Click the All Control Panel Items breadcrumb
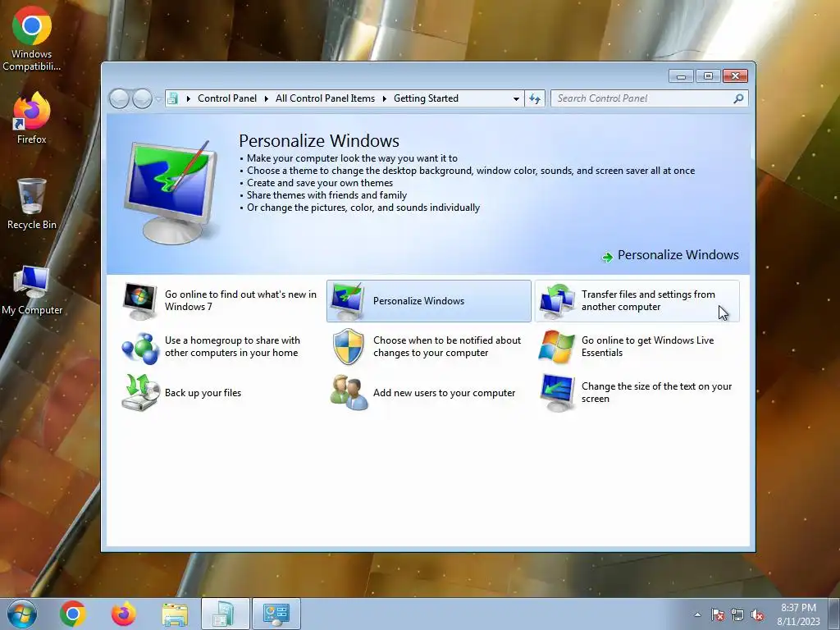840x630 pixels. coord(325,98)
